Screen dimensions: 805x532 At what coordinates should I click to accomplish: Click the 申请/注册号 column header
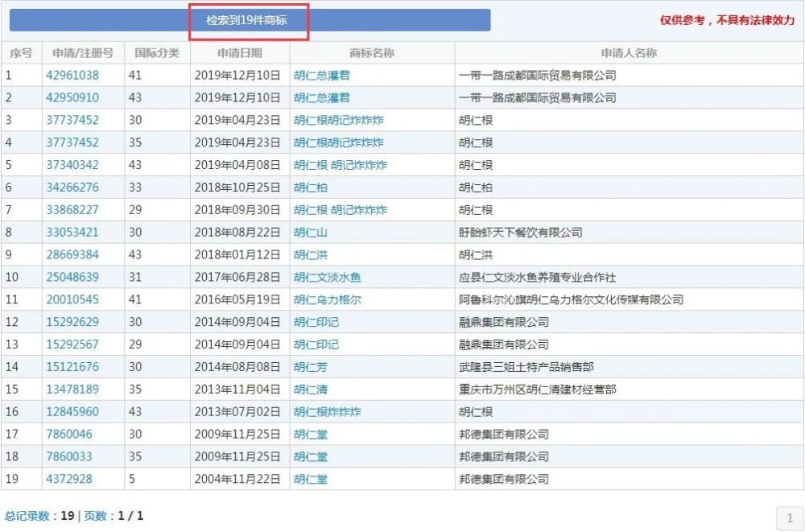coord(83,53)
